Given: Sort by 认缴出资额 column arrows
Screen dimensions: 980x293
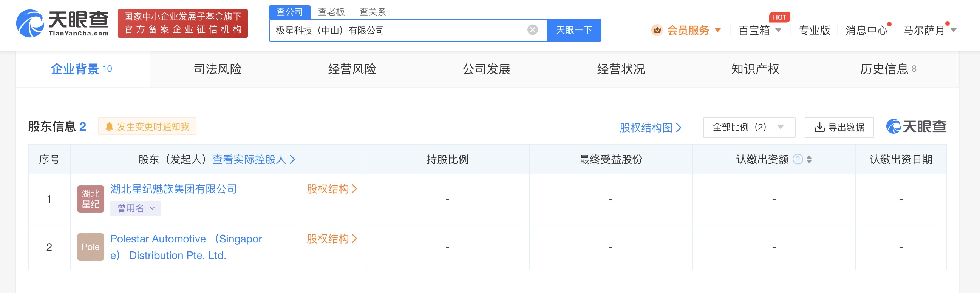Looking at the screenshot, I should (x=809, y=159).
